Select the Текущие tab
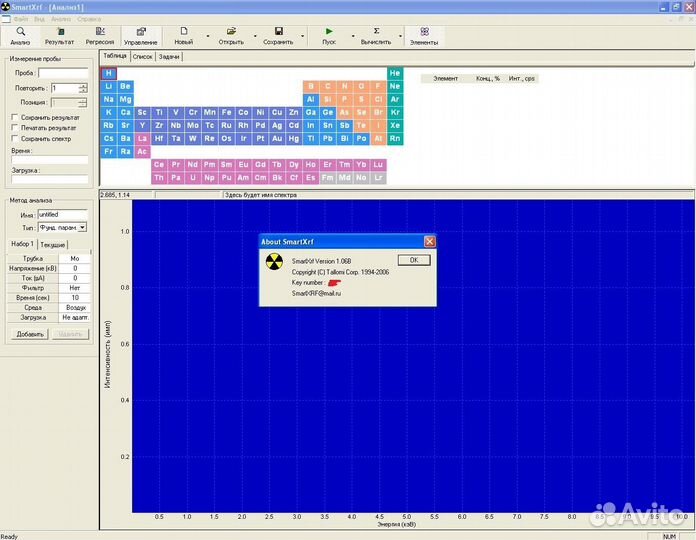Image resolution: width=696 pixels, height=540 pixels. click(52, 245)
